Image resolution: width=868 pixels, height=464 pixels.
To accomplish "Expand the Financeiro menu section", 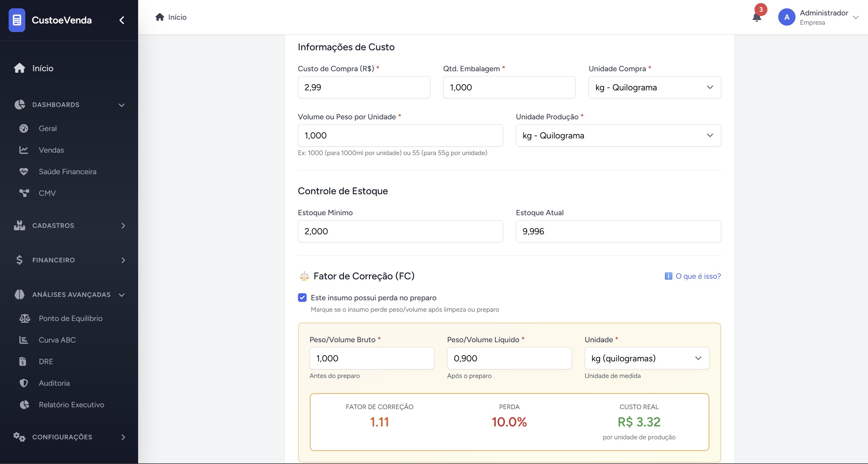I will 69,260.
